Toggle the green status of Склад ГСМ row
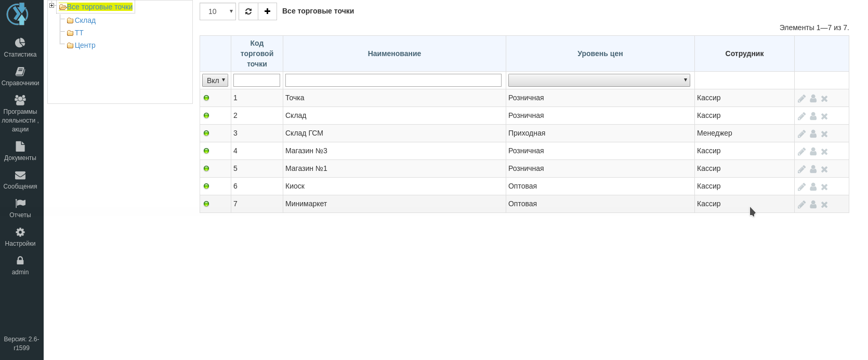868x360 pixels. (206, 133)
